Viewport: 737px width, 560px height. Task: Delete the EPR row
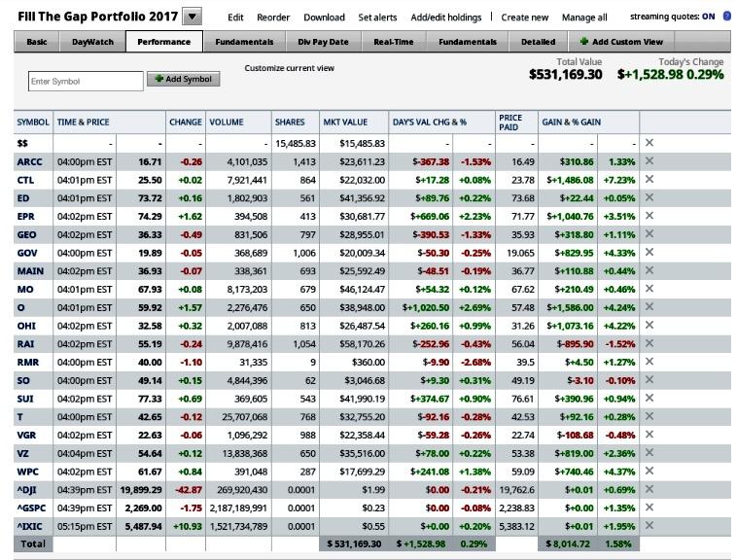649,216
